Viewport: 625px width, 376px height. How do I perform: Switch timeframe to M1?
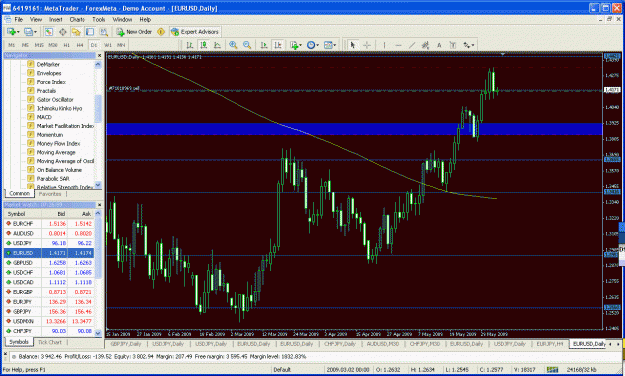12,45
